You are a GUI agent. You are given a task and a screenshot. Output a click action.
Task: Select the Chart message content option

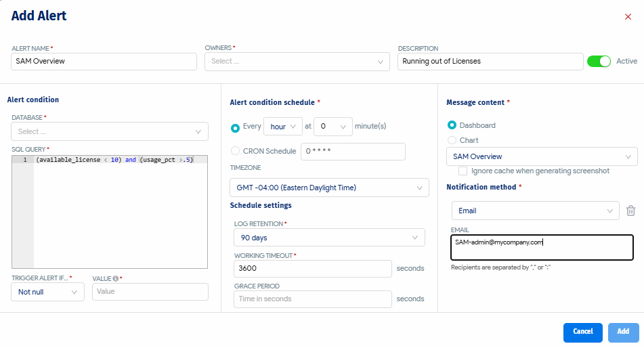pyautogui.click(x=452, y=140)
